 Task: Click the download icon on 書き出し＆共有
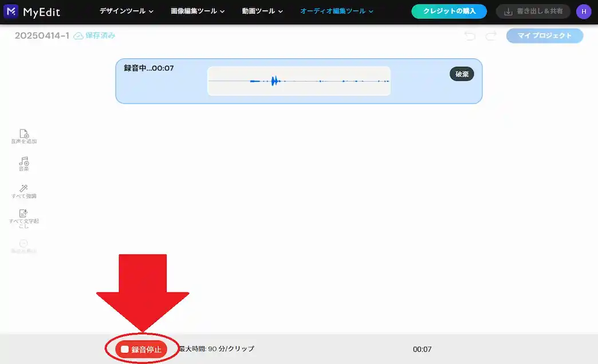[510, 11]
